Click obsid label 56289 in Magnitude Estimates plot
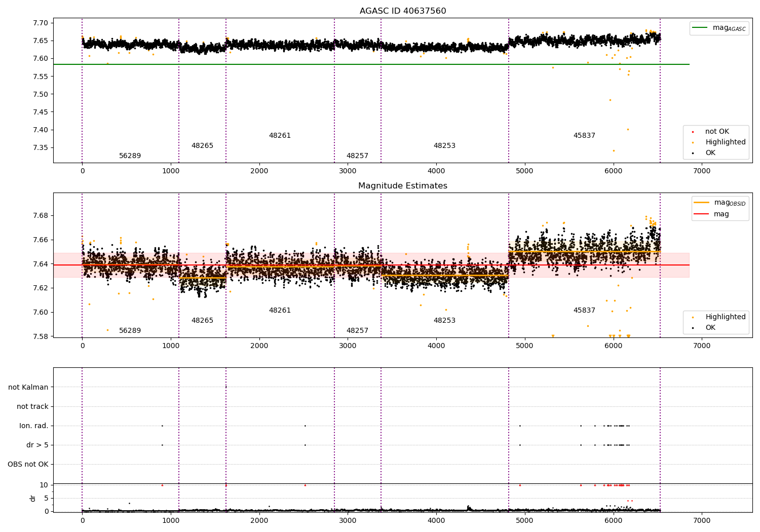 tap(130, 331)
